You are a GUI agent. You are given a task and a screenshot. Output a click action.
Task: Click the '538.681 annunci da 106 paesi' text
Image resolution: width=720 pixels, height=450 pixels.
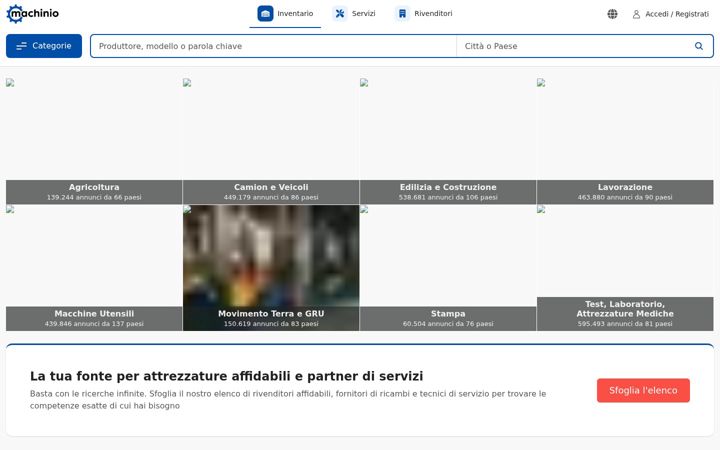[448, 197]
